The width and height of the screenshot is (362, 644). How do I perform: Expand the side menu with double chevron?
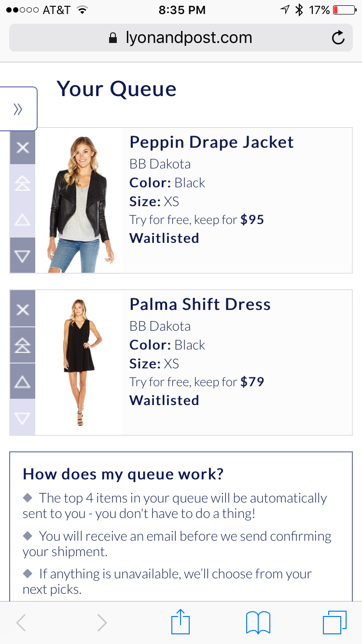tap(18, 109)
